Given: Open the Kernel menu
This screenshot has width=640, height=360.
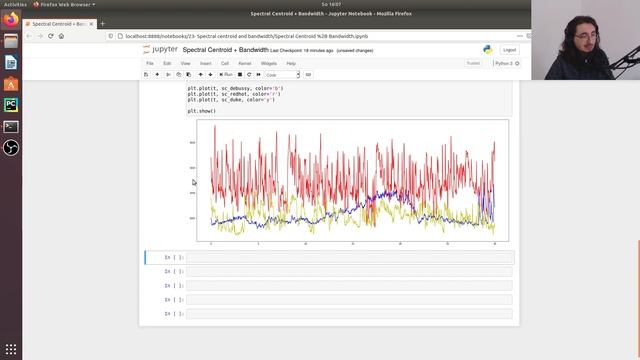Looking at the screenshot, I should pyautogui.click(x=245, y=64).
